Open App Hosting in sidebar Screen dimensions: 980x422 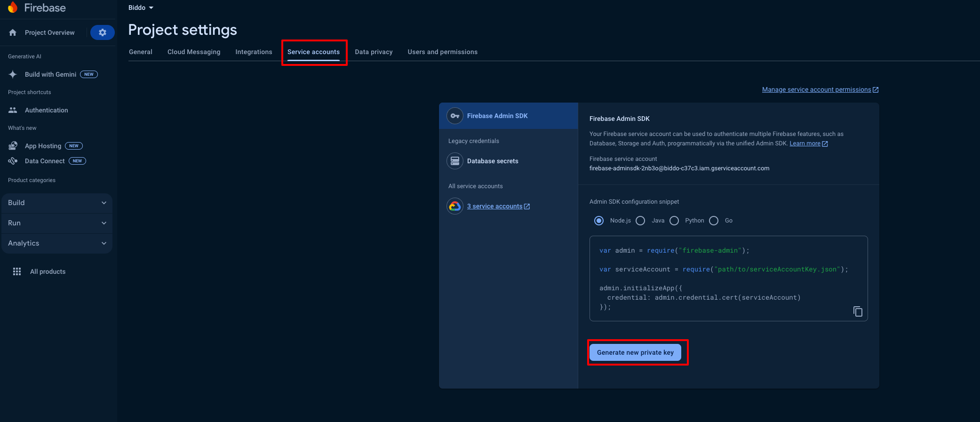[x=43, y=146]
